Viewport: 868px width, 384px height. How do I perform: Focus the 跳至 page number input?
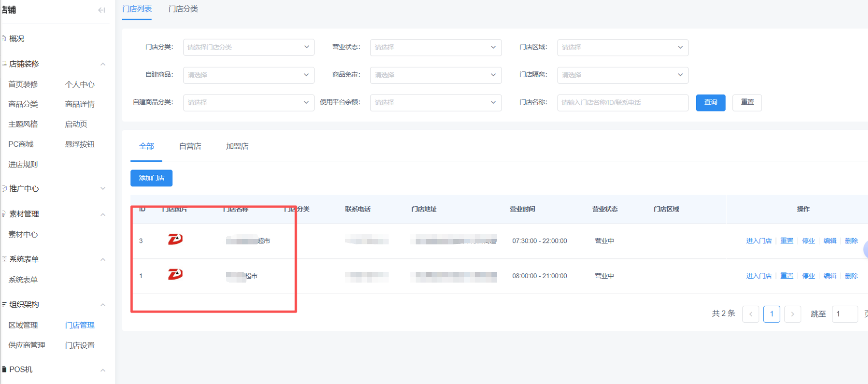pos(845,314)
